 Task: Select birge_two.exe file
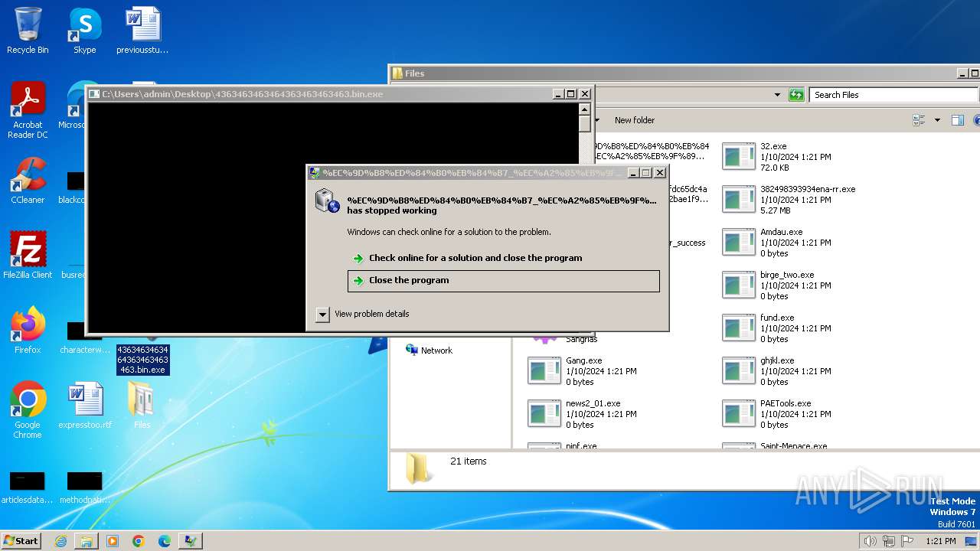click(x=777, y=285)
